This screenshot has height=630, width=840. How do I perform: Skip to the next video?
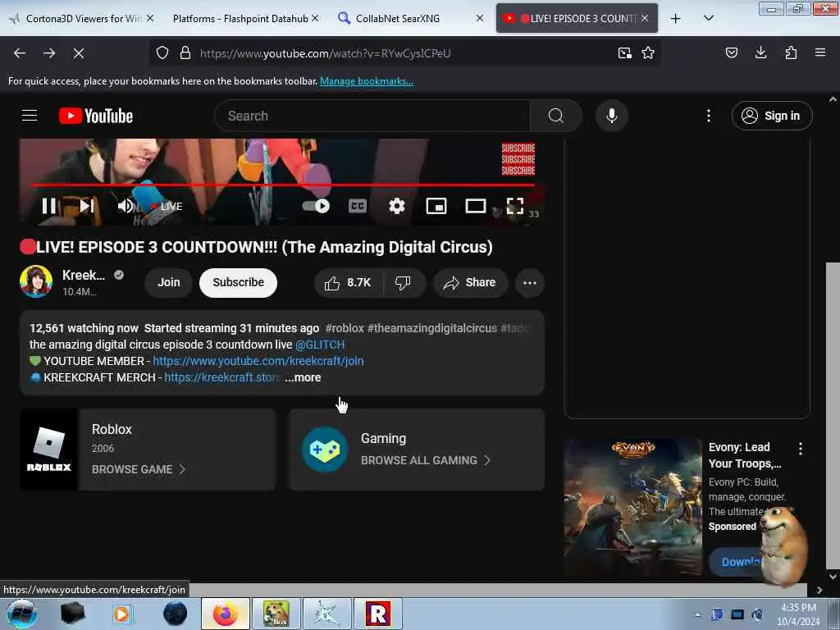tap(87, 206)
